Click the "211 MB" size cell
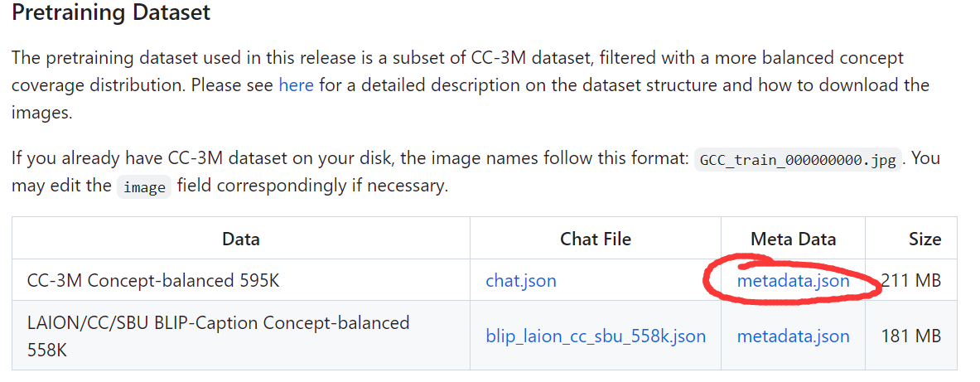This screenshot has width=980, height=382. pyautogui.click(x=911, y=281)
